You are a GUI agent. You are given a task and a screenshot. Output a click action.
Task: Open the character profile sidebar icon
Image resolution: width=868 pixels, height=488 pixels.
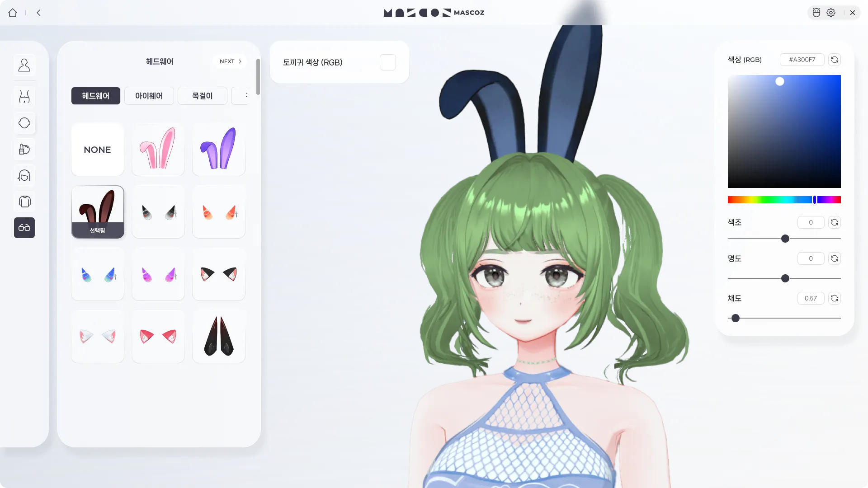[x=24, y=66]
